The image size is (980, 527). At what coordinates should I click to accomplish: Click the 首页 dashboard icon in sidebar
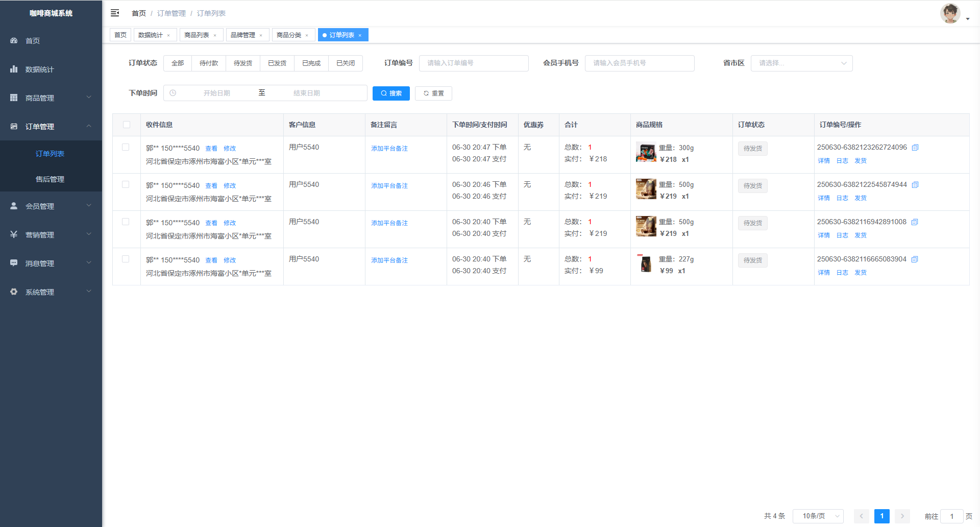[14, 40]
